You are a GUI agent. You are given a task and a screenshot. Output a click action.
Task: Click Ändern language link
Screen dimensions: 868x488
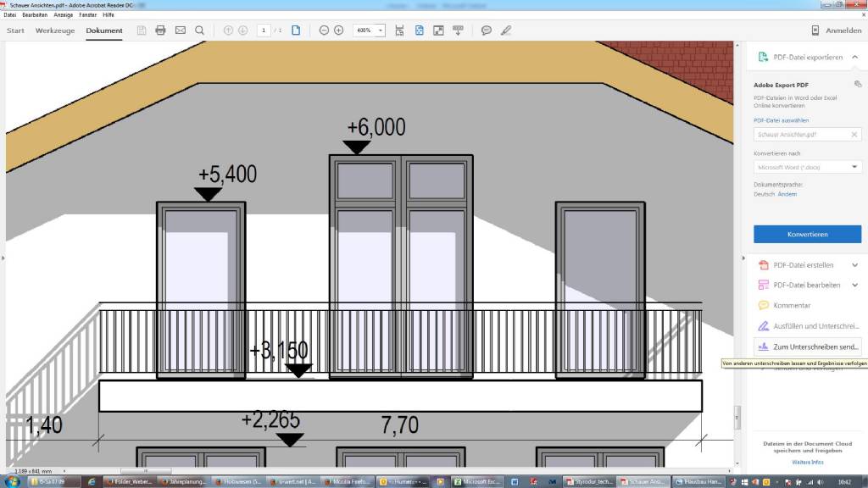[x=787, y=194]
